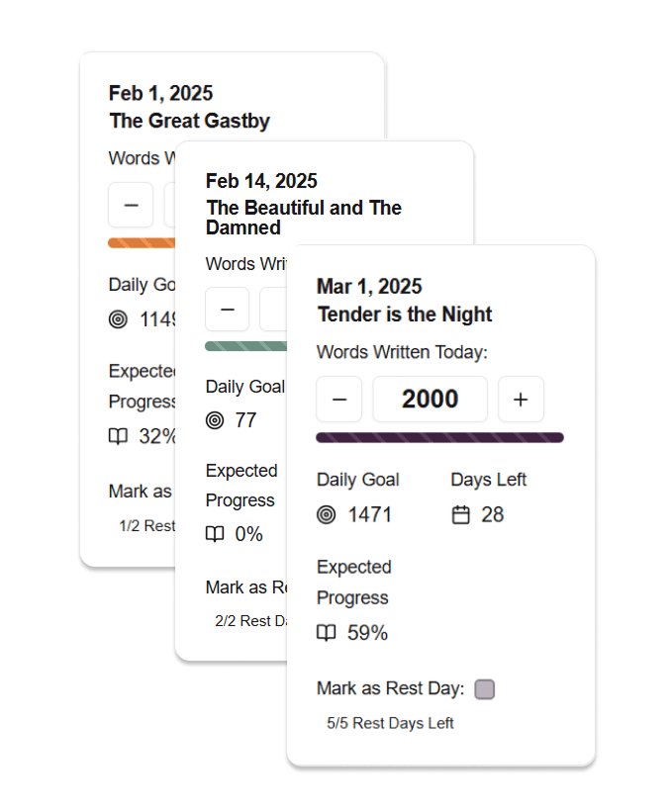The width and height of the screenshot is (672, 812).
Task: Click the book icon next to 59% progress
Action: [327, 633]
